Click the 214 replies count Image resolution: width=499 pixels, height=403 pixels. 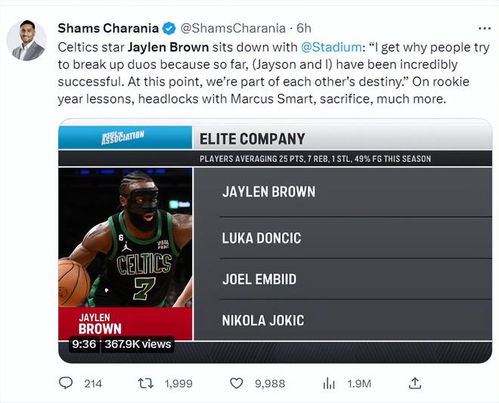click(x=93, y=384)
